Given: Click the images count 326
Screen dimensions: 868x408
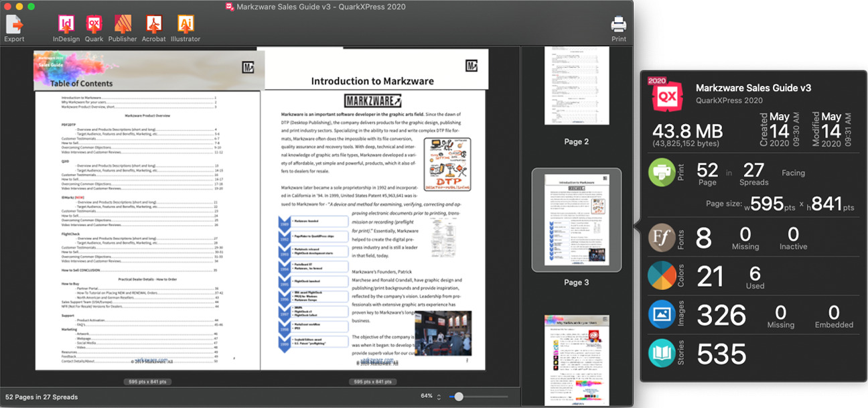Looking at the screenshot, I should [x=722, y=316].
